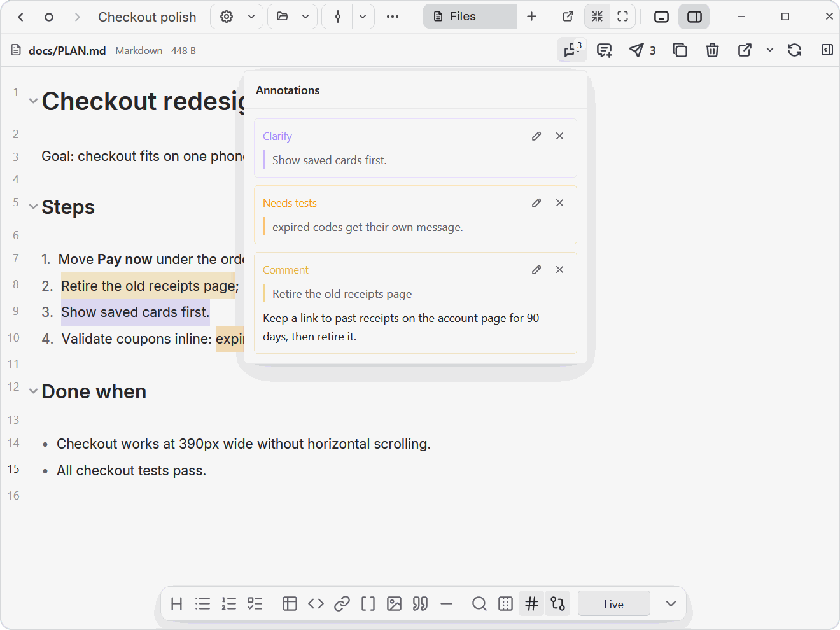Viewport: 840px width, 630px height.
Task: Click the Live mode button
Action: (x=614, y=604)
